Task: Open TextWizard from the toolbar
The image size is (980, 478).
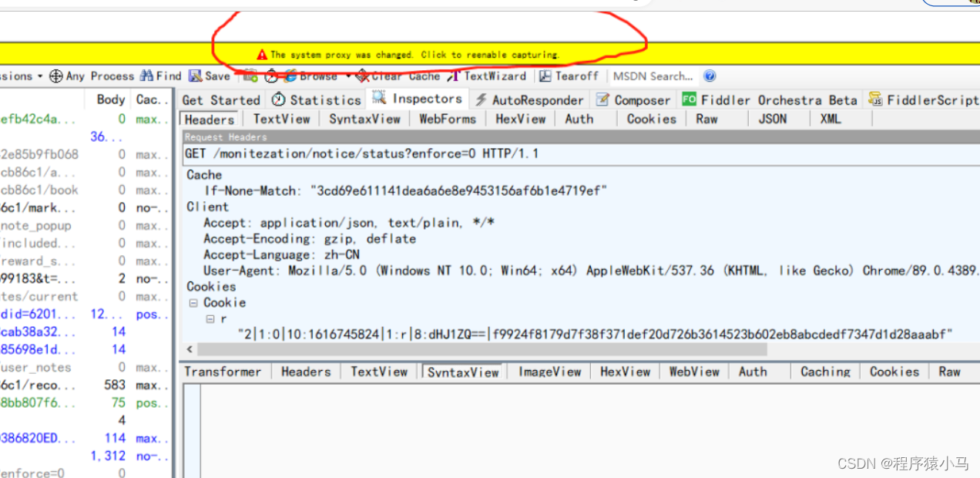Action: point(488,76)
